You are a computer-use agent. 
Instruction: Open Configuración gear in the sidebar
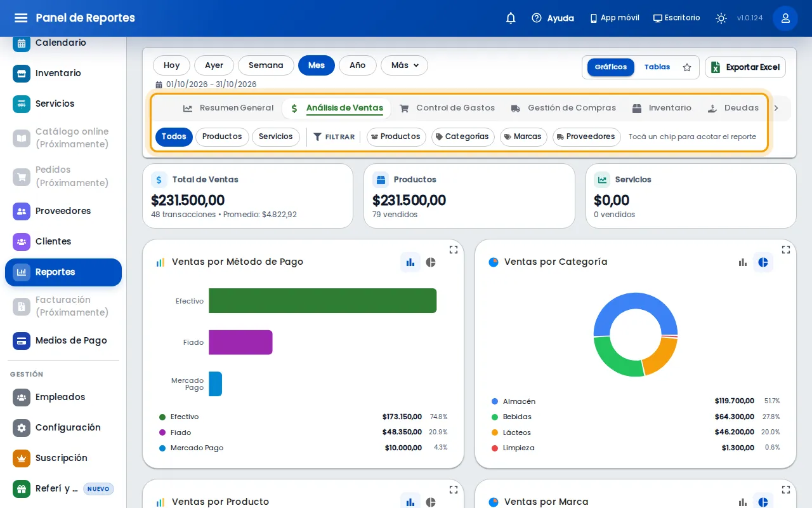[x=63, y=427]
